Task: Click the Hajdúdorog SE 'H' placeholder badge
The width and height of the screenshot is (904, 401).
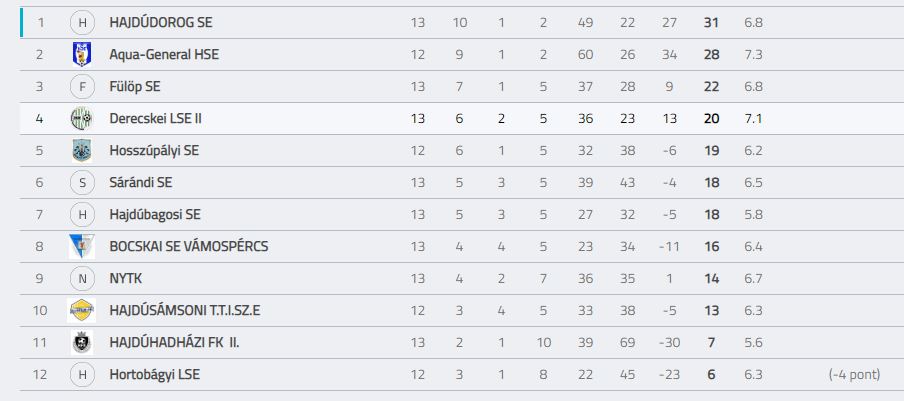Action: (82, 22)
